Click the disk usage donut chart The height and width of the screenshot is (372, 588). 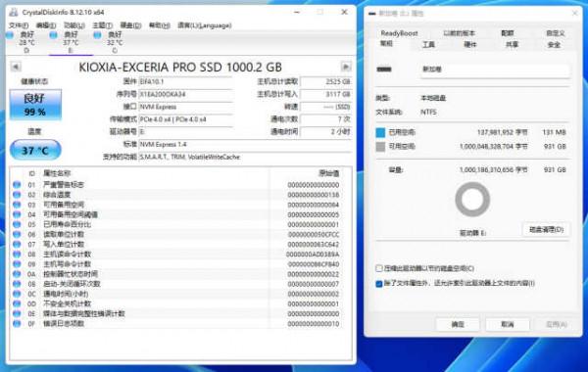pos(472,200)
